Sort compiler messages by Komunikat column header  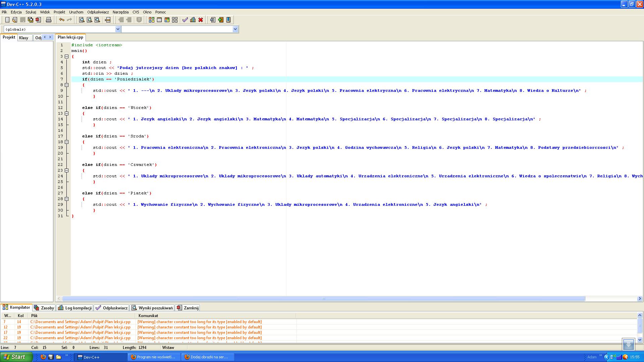(216, 315)
